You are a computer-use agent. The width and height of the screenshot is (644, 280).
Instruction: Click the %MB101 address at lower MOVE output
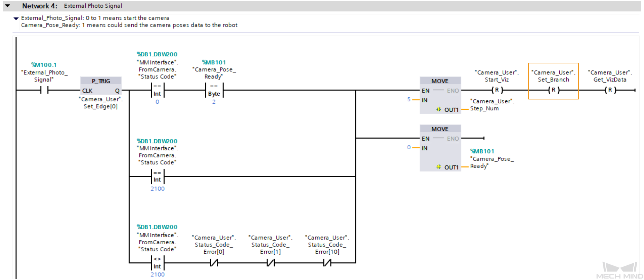[x=482, y=151]
